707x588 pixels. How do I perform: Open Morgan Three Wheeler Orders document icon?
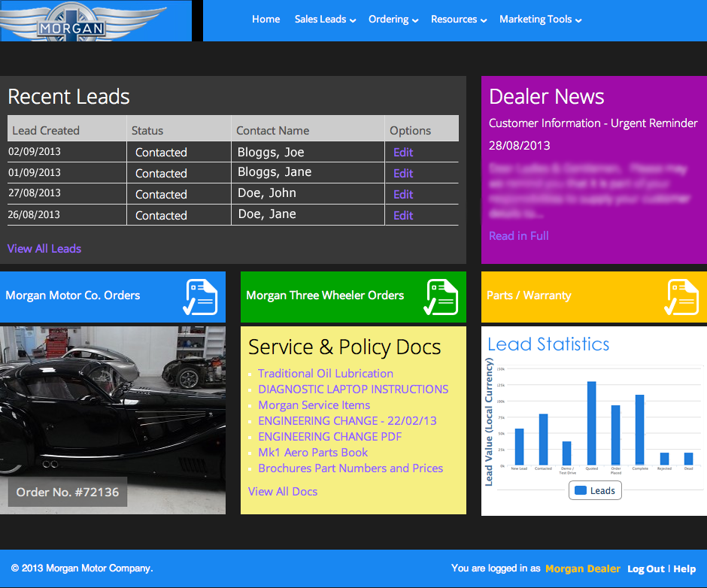[x=441, y=297]
